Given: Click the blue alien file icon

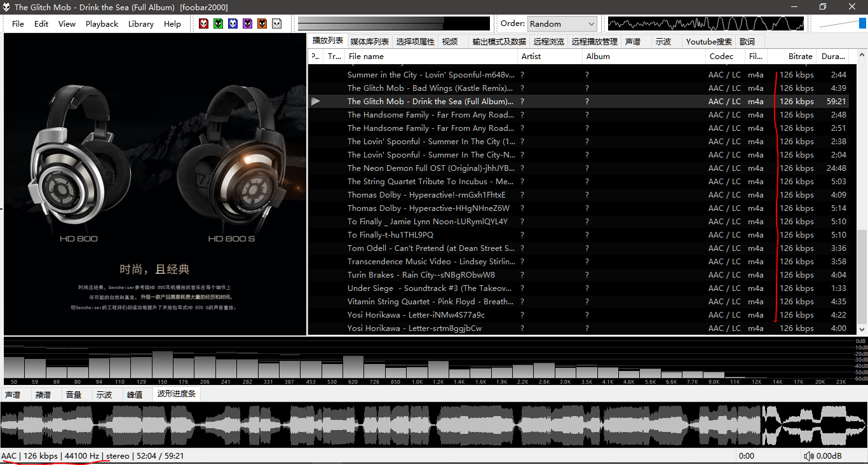Looking at the screenshot, I should click(x=233, y=24).
